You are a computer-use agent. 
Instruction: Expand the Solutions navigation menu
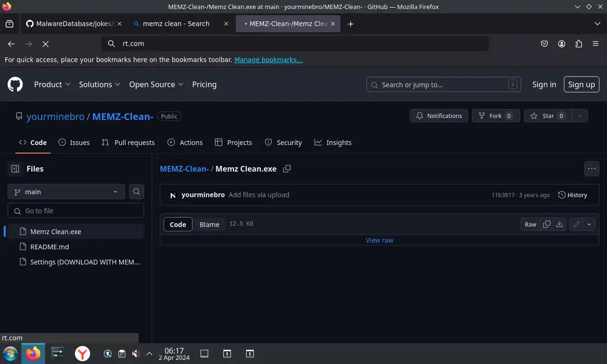click(x=100, y=84)
